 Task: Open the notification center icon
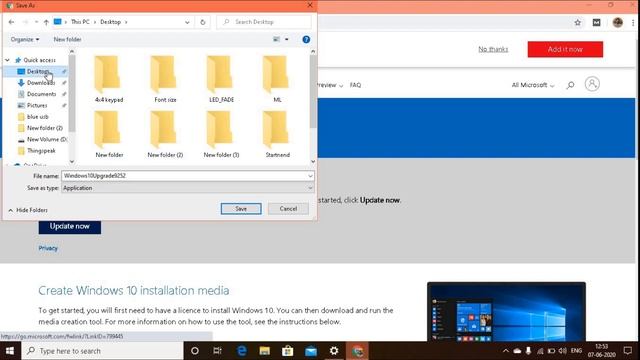pyautogui.click(x=628, y=351)
